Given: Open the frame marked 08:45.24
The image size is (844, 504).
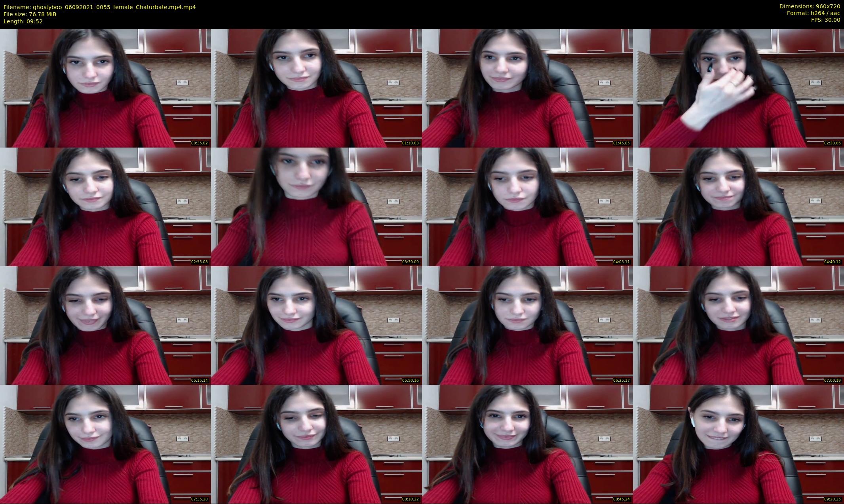Looking at the screenshot, I should [527, 444].
